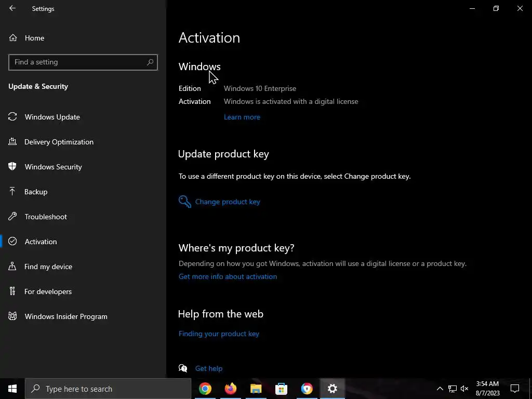Click the magnifier icon in Find a setting
Image resolution: width=532 pixels, height=399 pixels.
point(150,62)
